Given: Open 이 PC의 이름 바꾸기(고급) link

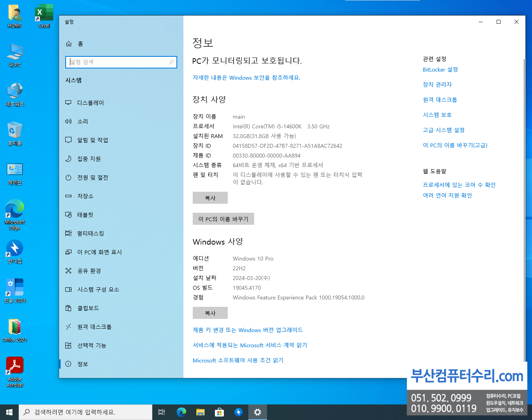Looking at the screenshot, I should click(455, 145).
